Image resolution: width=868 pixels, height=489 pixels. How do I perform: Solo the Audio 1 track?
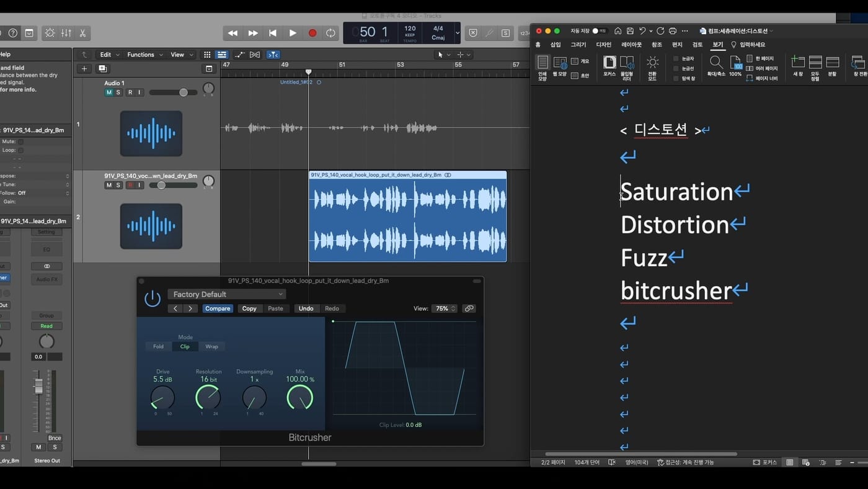click(x=118, y=92)
